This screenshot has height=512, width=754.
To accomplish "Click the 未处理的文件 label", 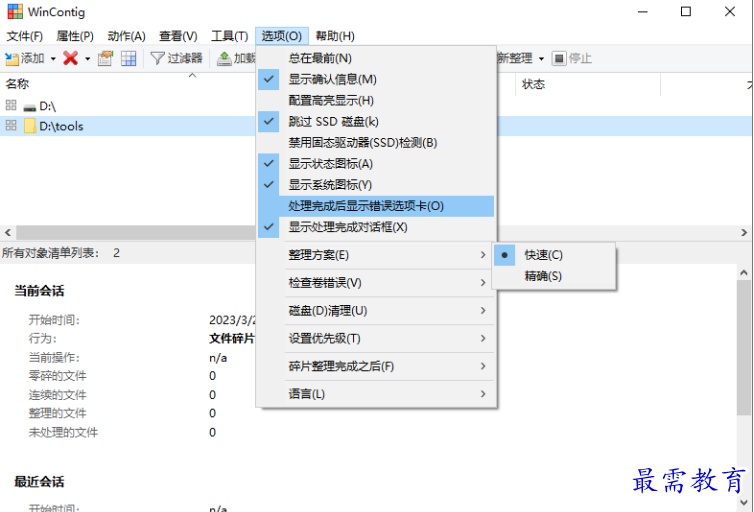I will point(63,433).
